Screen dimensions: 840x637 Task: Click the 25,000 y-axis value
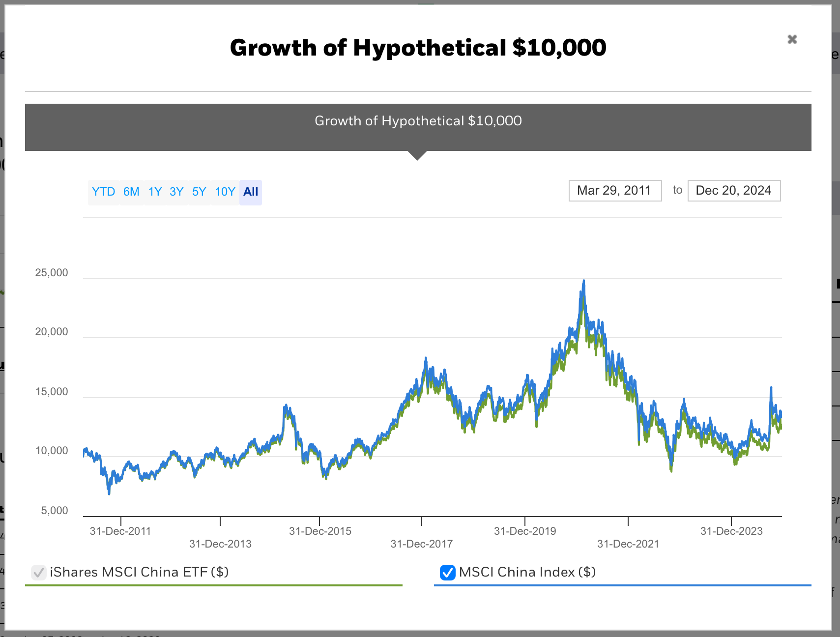click(52, 273)
